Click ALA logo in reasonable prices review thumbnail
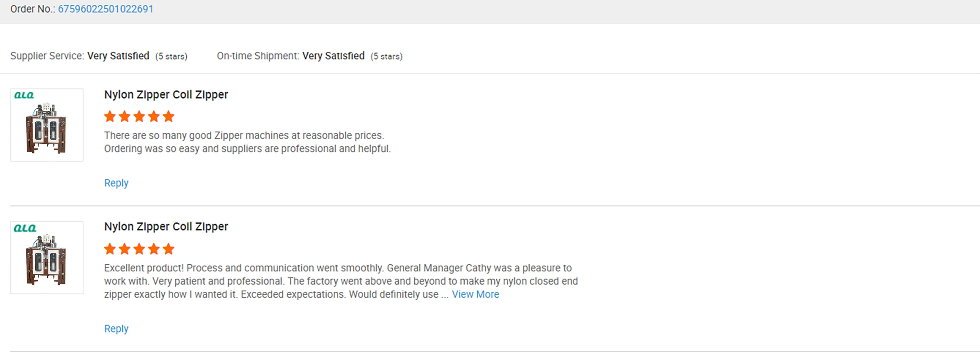The image size is (980, 352). click(24, 95)
